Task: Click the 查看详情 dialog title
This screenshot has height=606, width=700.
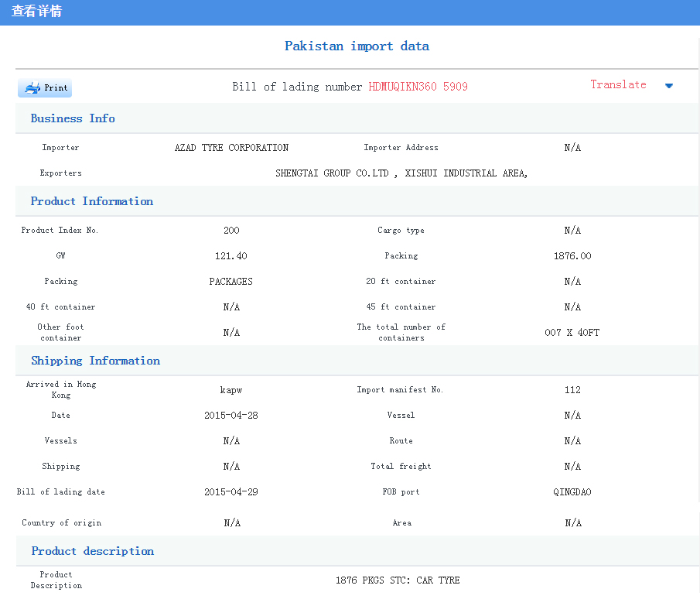Action: [x=36, y=11]
